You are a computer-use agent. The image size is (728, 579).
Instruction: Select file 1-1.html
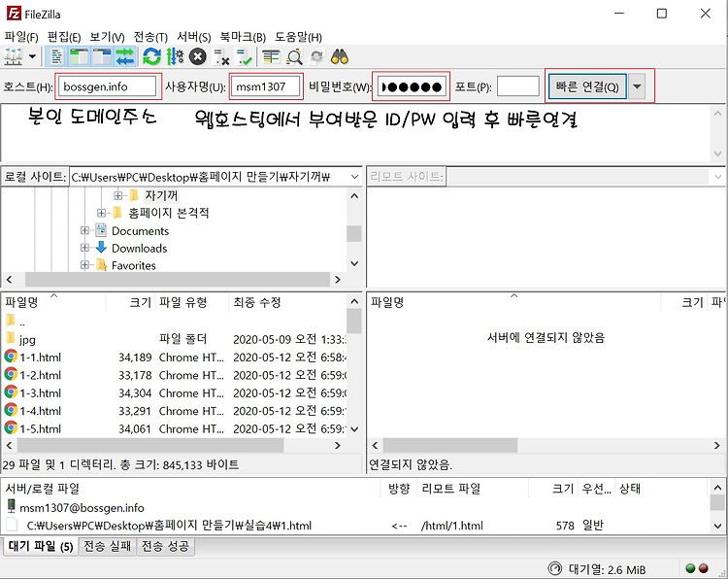174,358
